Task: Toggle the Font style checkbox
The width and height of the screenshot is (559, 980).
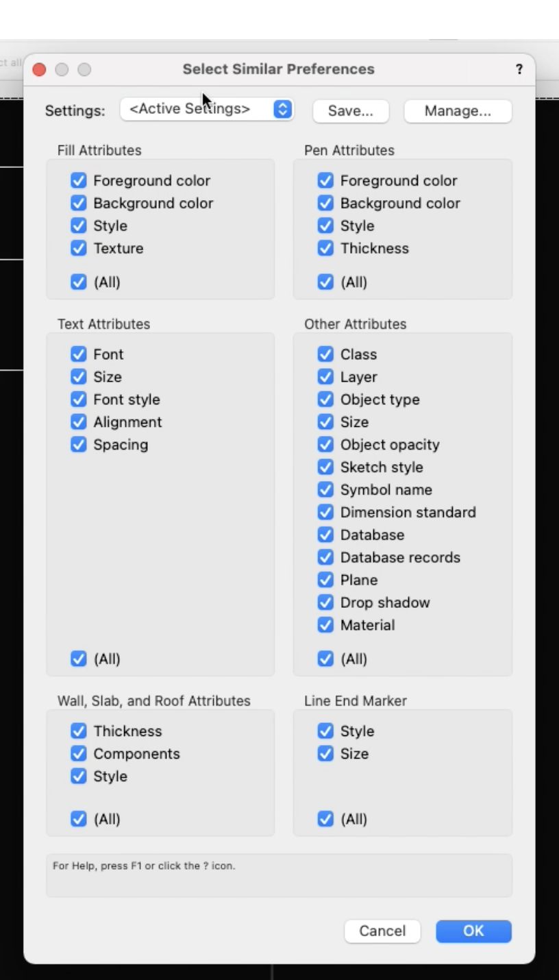Action: click(x=79, y=400)
